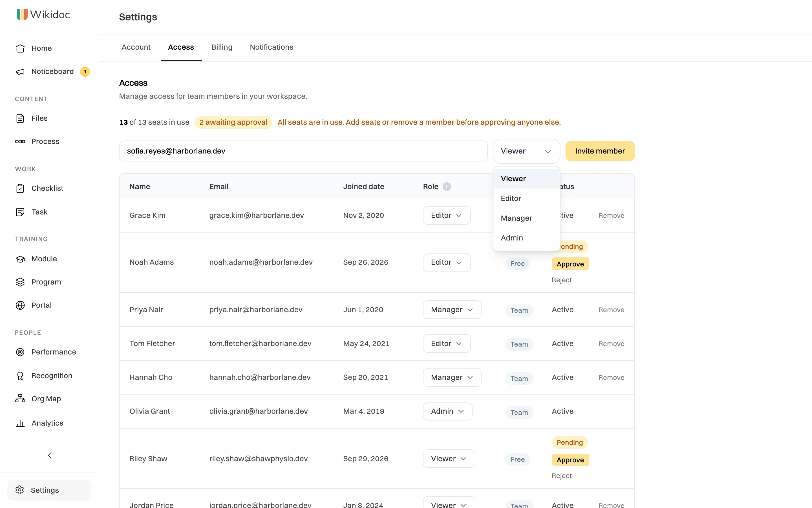Click the Noticeboard megaphone icon

pyautogui.click(x=20, y=72)
